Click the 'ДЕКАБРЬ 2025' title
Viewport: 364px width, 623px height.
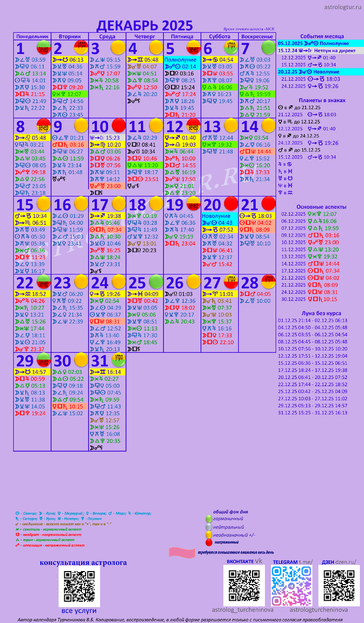[x=145, y=25]
